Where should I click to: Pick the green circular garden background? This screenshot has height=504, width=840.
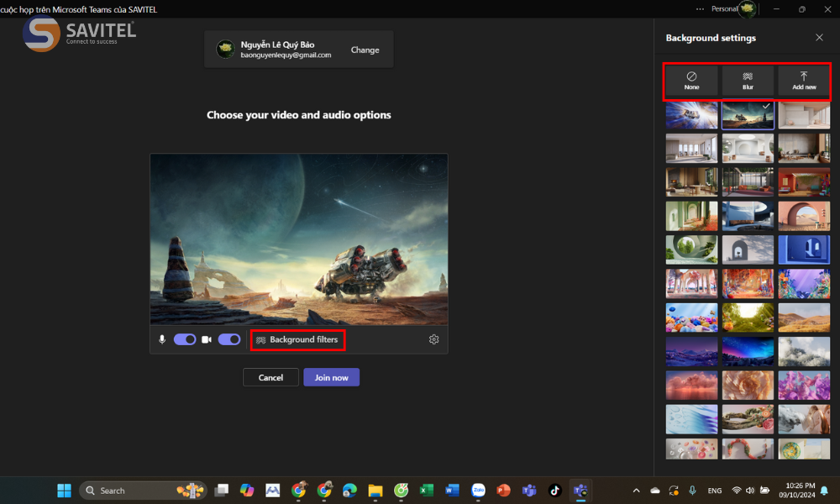point(691,249)
